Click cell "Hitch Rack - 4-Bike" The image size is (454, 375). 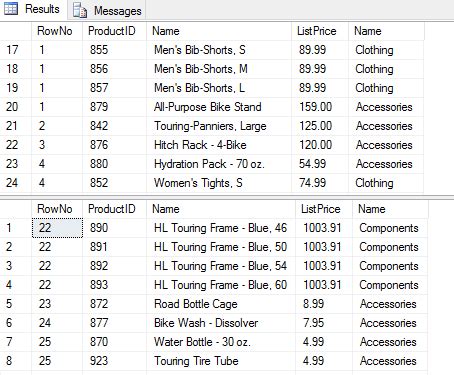(x=219, y=145)
